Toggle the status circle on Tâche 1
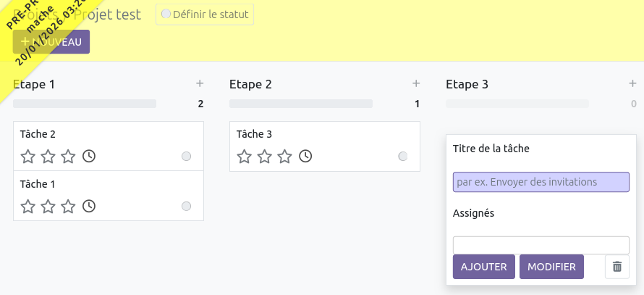Image resolution: width=644 pixels, height=295 pixels. pyautogui.click(x=186, y=207)
